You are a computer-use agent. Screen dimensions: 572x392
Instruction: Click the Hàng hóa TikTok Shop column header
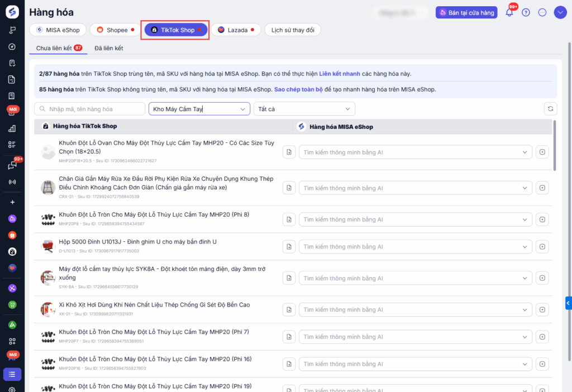pyautogui.click(x=85, y=126)
